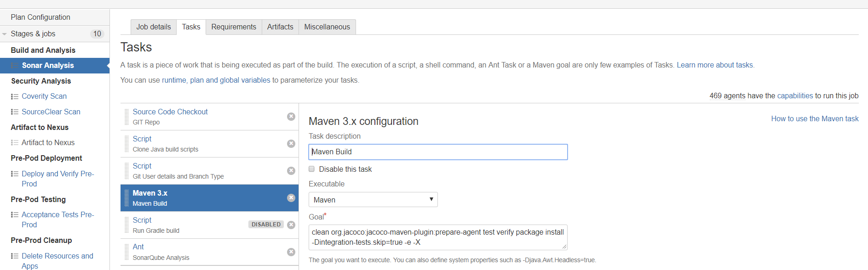Open the Executable Maven dropdown
Viewport: 868px width, 270px height.
click(373, 200)
